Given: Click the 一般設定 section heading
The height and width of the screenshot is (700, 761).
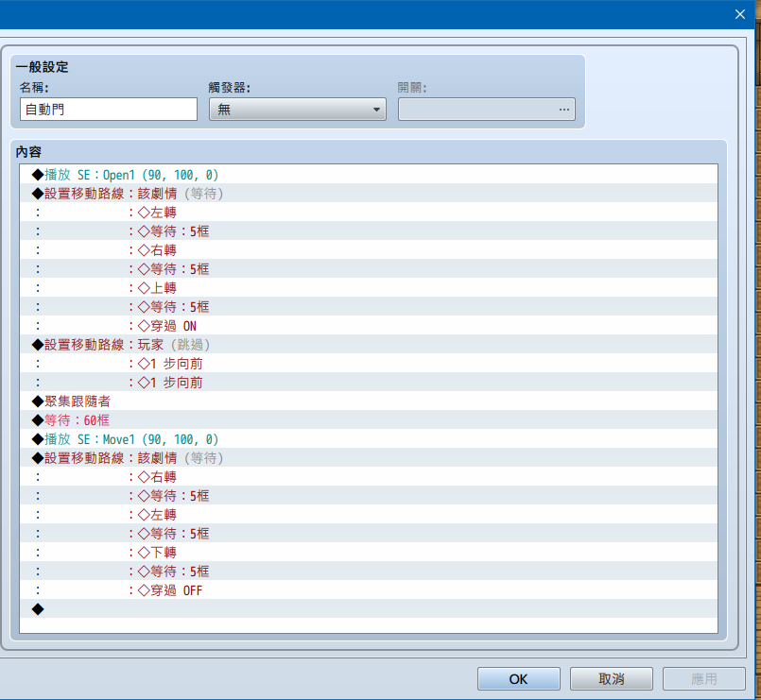Looking at the screenshot, I should click(x=43, y=67).
